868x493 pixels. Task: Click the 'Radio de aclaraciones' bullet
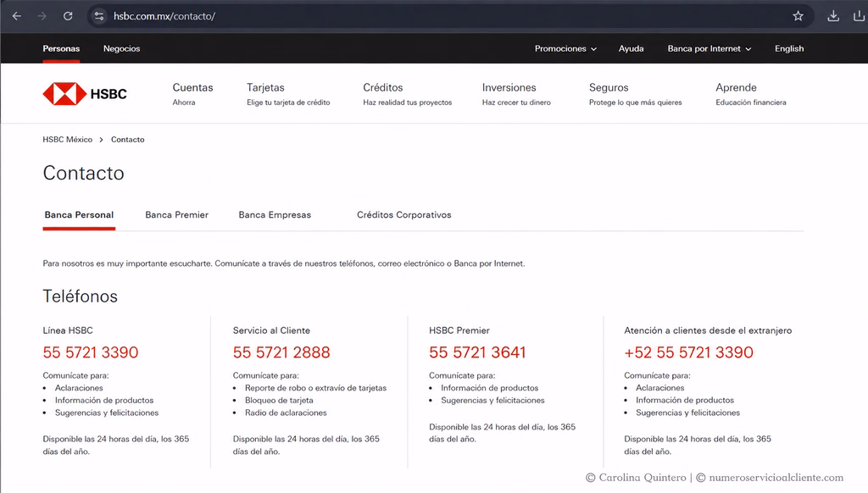(x=286, y=413)
